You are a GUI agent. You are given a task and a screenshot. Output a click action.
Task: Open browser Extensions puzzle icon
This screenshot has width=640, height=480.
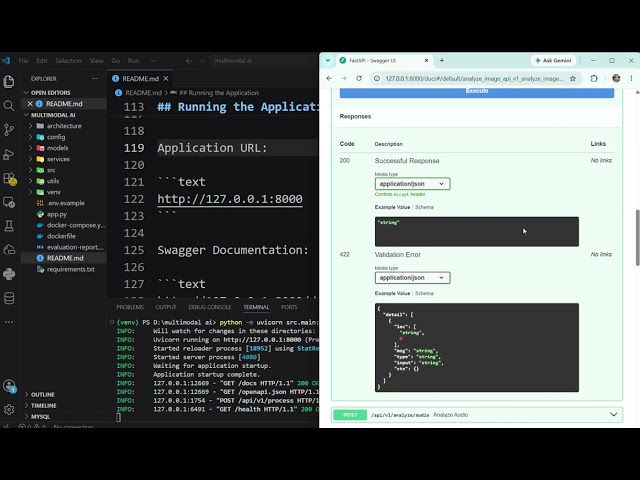pos(594,78)
